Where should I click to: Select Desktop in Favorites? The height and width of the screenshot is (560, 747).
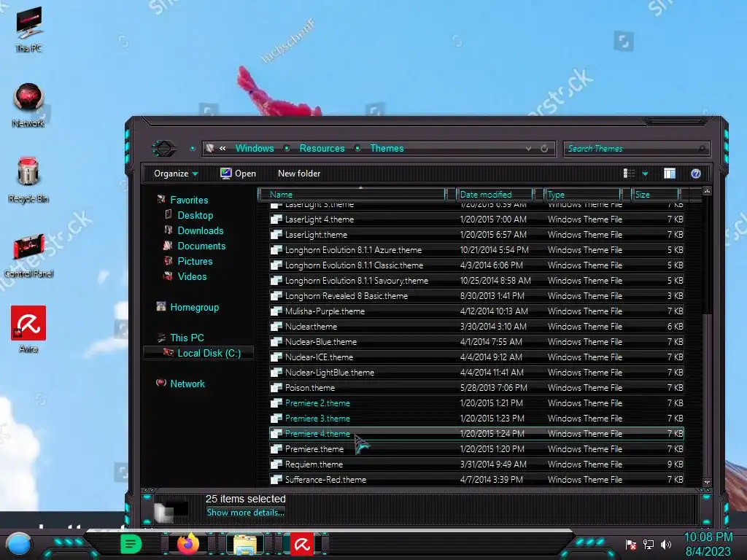[195, 215]
